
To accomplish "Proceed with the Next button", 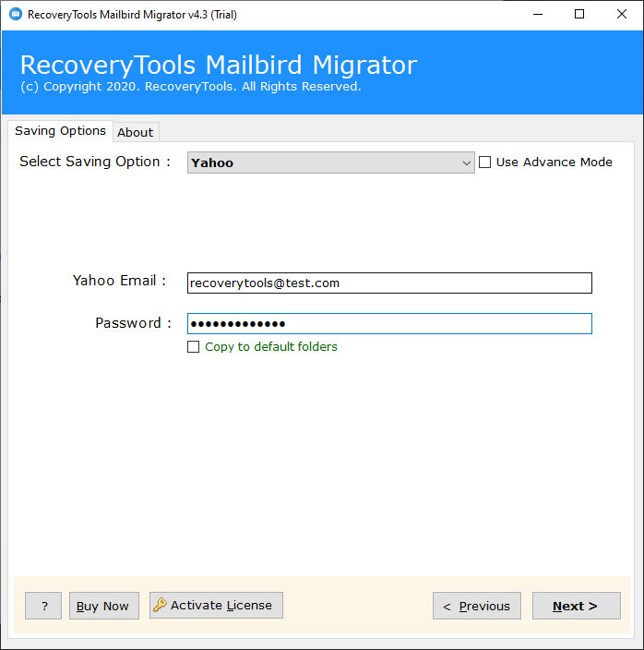I will point(576,606).
